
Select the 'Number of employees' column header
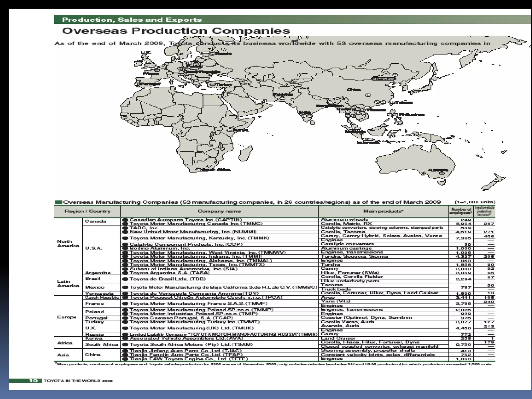tap(461, 211)
